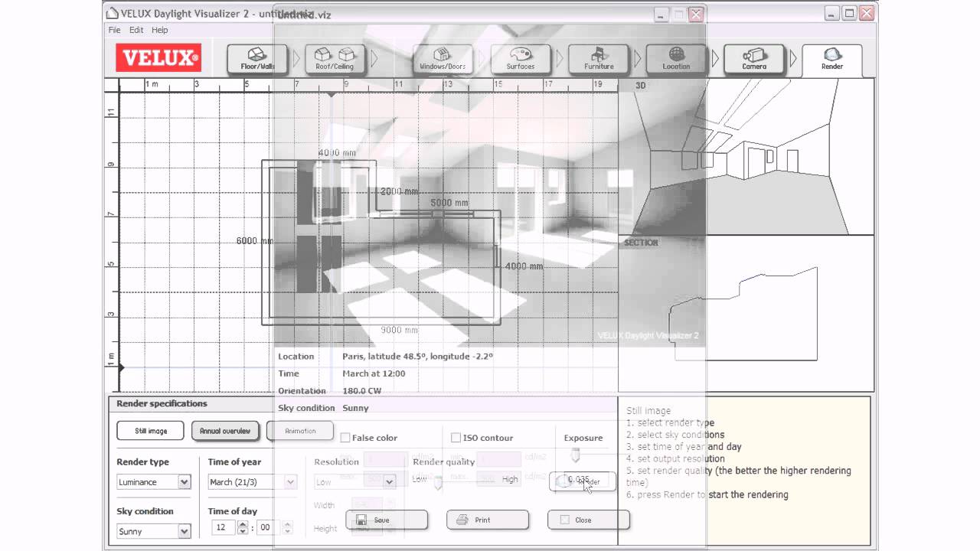Screen dimensions: 980x551
Task: Open the Floor/Walls step
Action: (257, 59)
